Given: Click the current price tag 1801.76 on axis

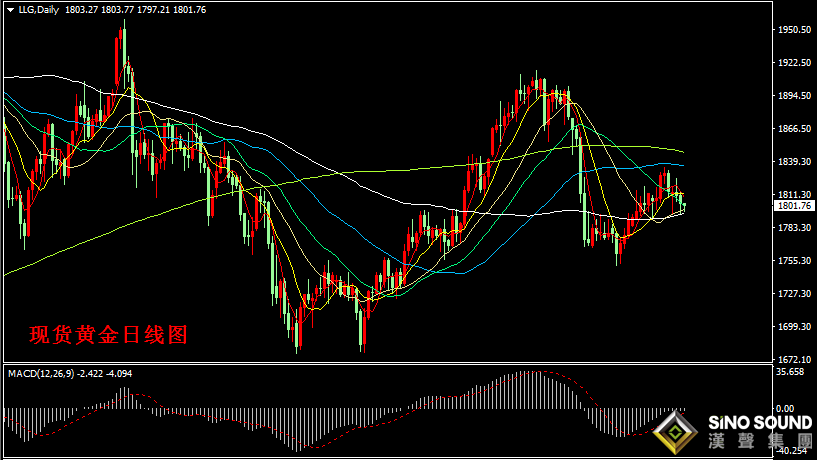Looking at the screenshot, I should click(x=795, y=206).
